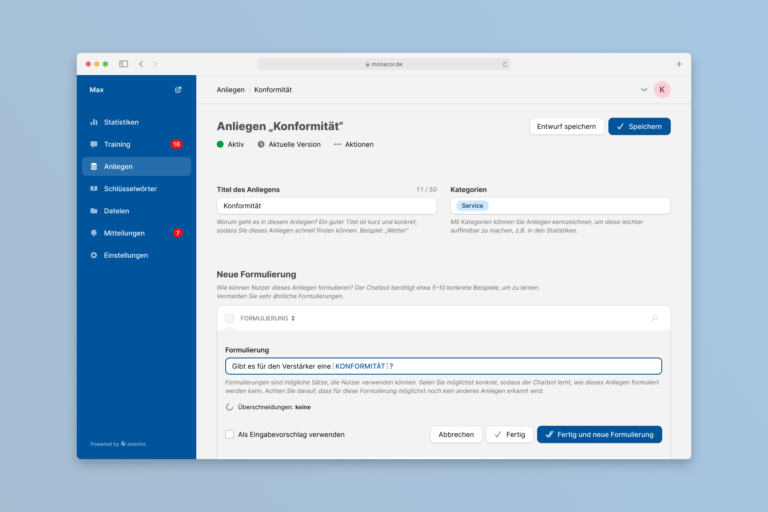Click Powered by assono link
This screenshot has height=512, width=768.
118,444
